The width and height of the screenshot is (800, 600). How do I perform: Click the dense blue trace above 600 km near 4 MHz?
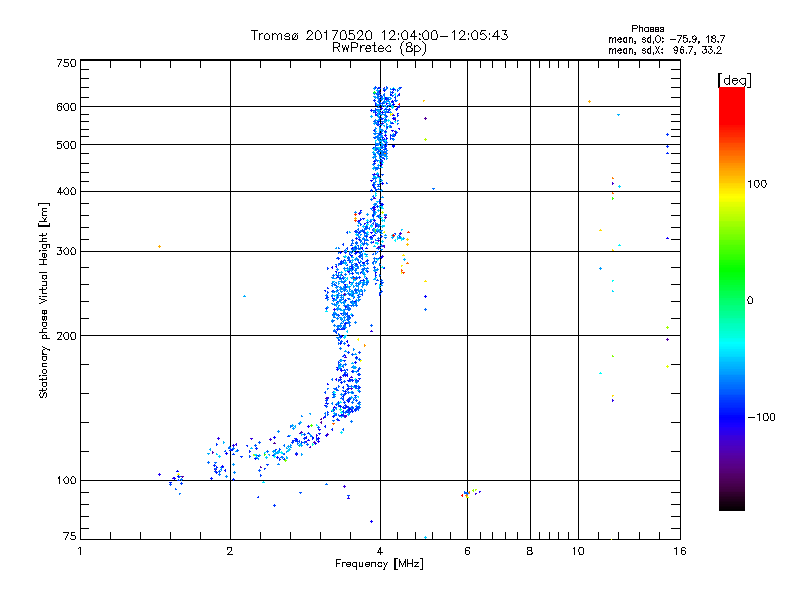pyautogui.click(x=386, y=96)
